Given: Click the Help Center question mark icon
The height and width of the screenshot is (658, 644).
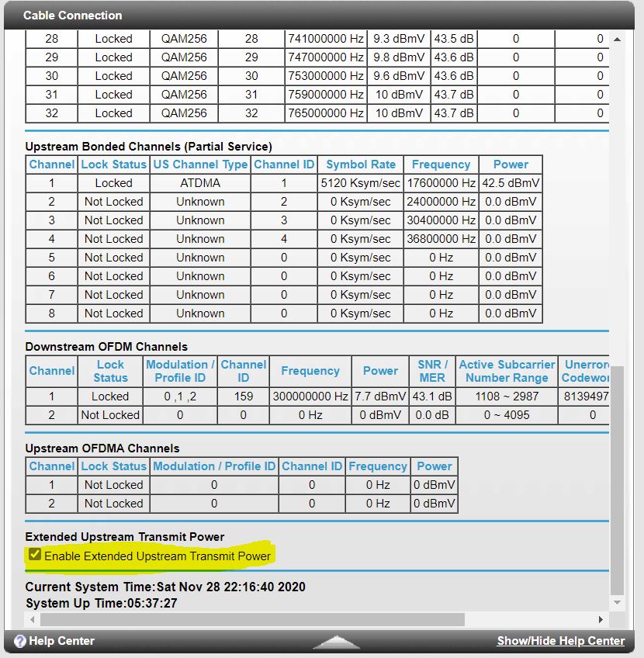Looking at the screenshot, I should pyautogui.click(x=19, y=640).
